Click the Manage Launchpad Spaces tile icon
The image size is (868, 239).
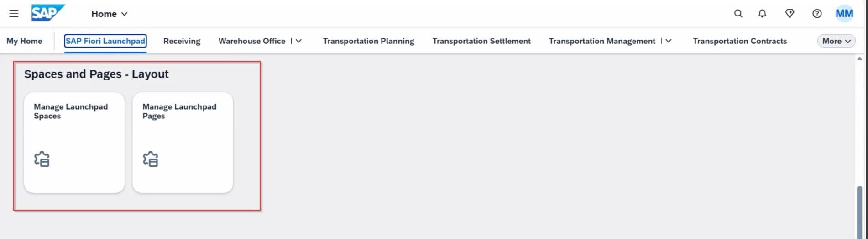(42, 159)
